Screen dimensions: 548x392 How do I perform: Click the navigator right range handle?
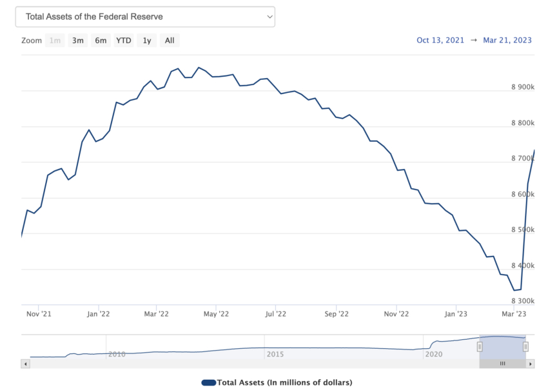click(x=525, y=347)
